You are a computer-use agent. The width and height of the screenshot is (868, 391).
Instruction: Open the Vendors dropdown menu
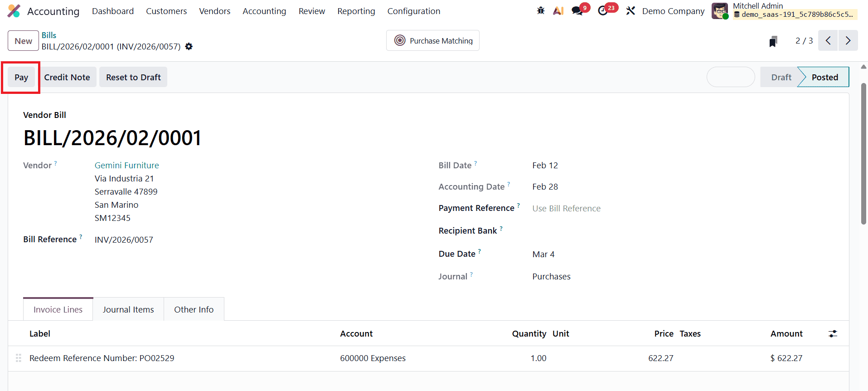coord(214,11)
